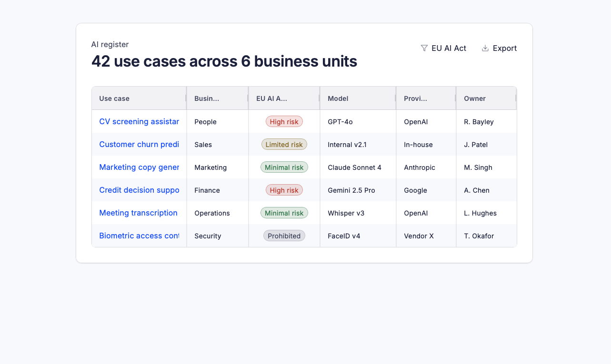Select the People business unit cell
611x364 pixels.
point(218,121)
